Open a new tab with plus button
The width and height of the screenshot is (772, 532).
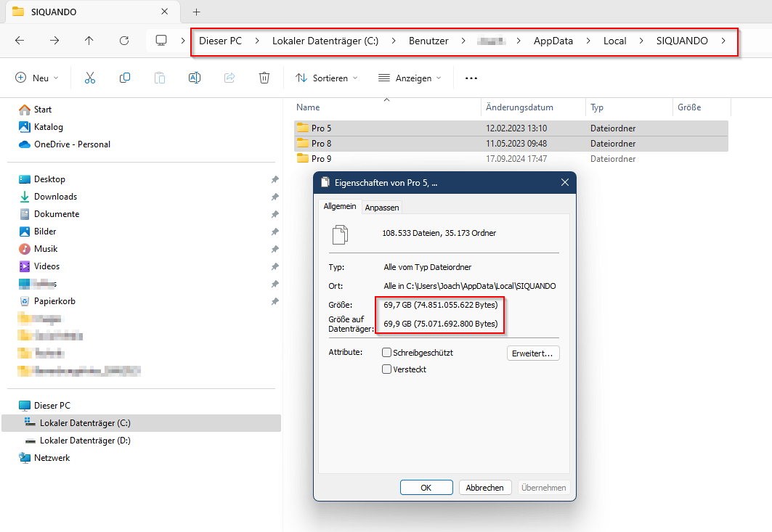pos(196,12)
